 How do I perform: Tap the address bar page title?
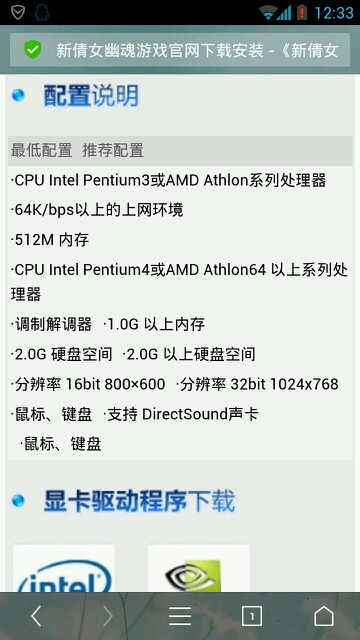coord(197,51)
